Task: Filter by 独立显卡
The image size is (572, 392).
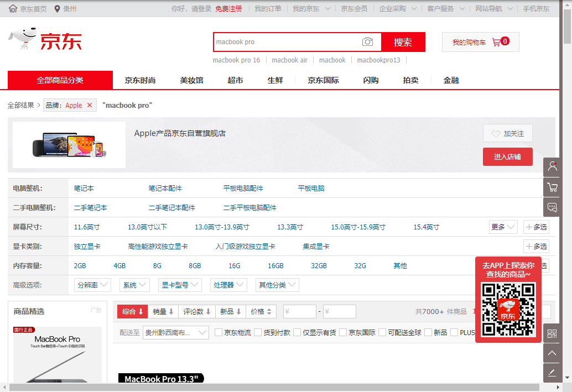Action: point(87,247)
